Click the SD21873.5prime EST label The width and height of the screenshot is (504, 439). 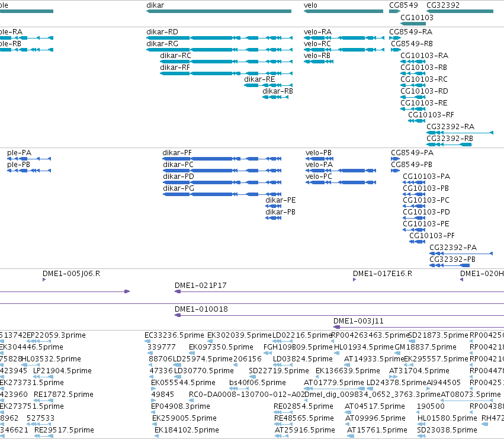tap(438, 335)
